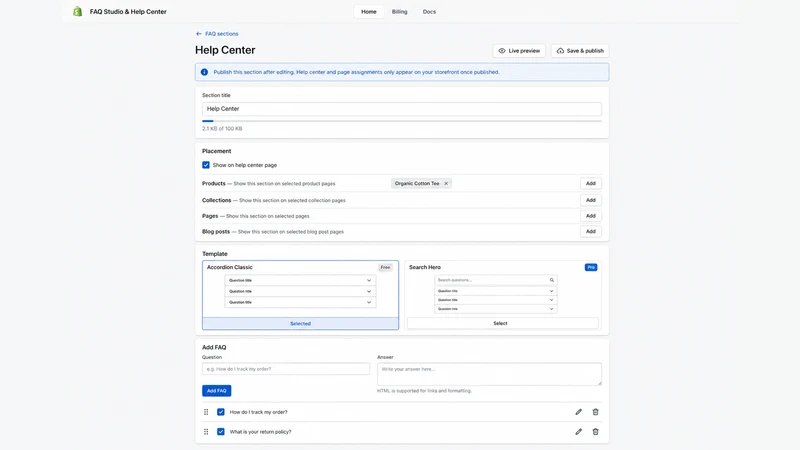Click the Free badge on Accordion Classic
Screen dimensions: 800x450
(x=385, y=267)
